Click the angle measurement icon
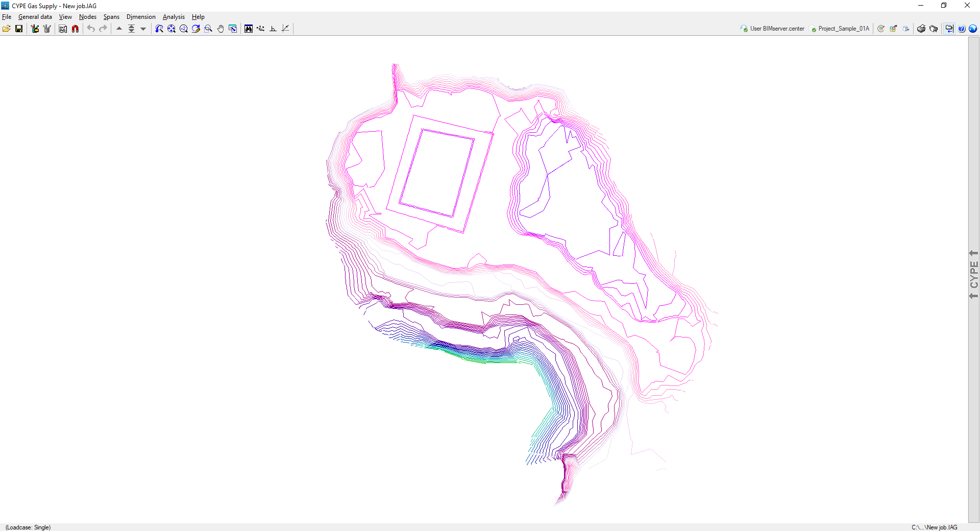Screen dimensions: 980x531 tap(273, 29)
